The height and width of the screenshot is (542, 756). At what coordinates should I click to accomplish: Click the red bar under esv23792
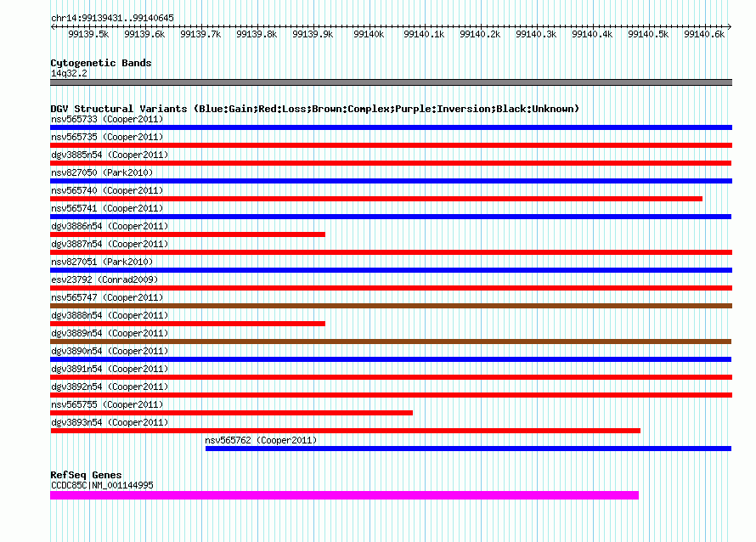pos(391,288)
